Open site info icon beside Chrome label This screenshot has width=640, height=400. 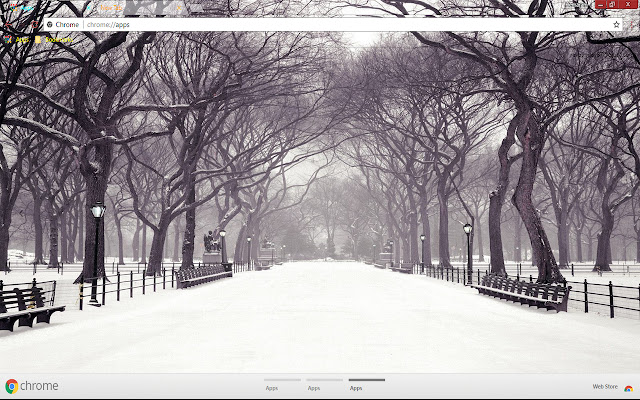pos(50,24)
